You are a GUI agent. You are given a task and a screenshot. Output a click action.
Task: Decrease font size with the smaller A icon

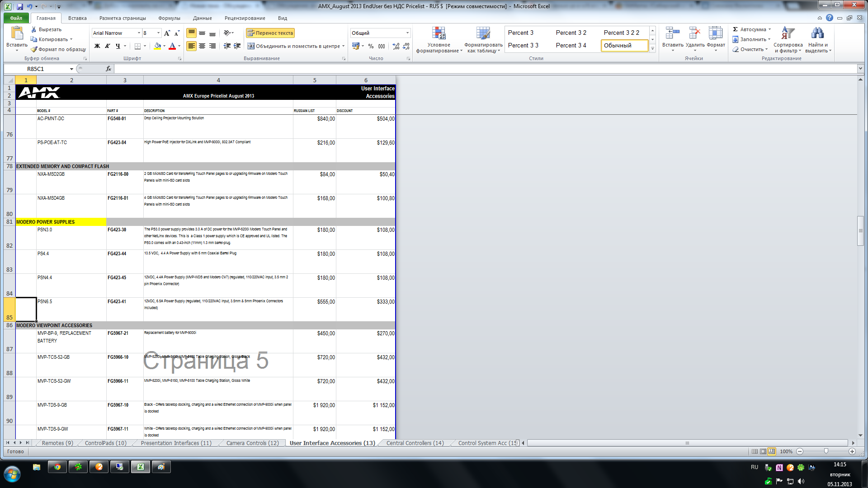pos(177,33)
